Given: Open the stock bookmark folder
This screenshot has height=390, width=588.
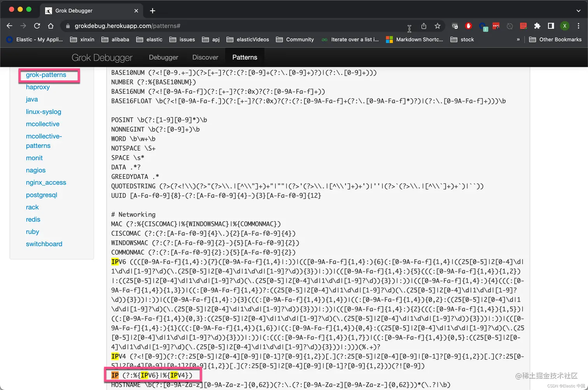Looking at the screenshot, I should tap(462, 39).
